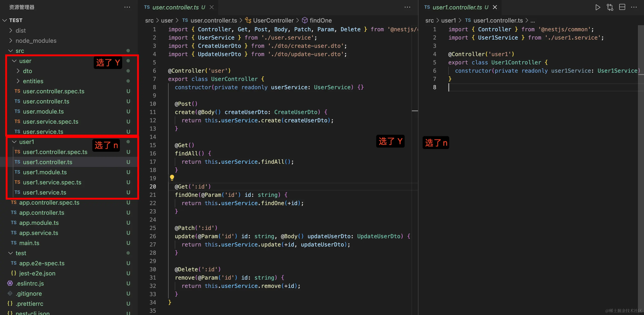Click the Run code play icon

[x=598, y=7]
